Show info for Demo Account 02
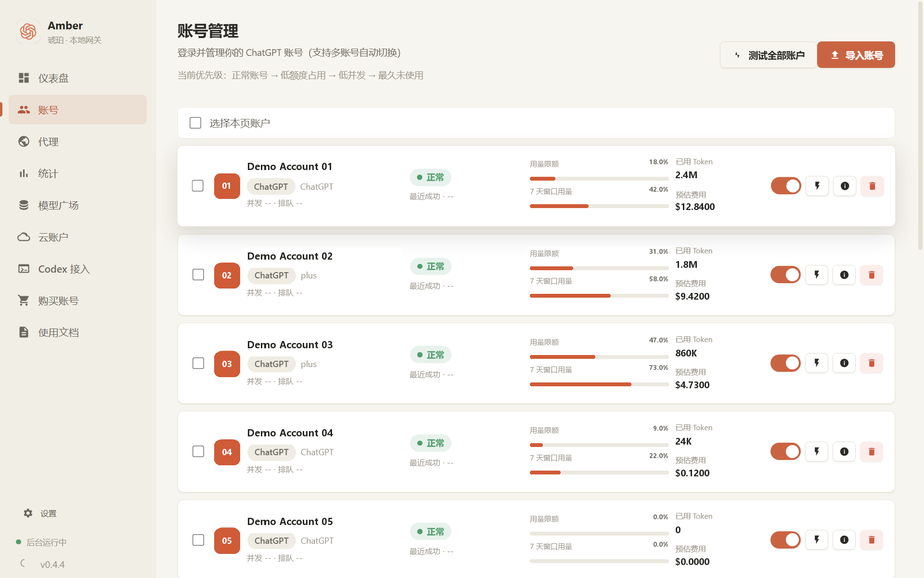The height and width of the screenshot is (578, 924). (844, 275)
